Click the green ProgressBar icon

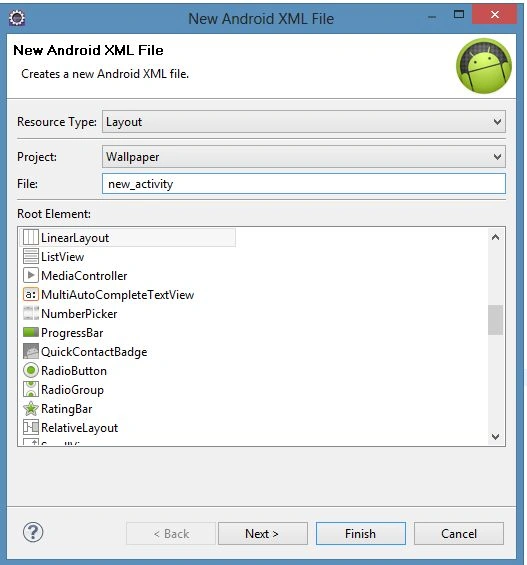pos(31,332)
